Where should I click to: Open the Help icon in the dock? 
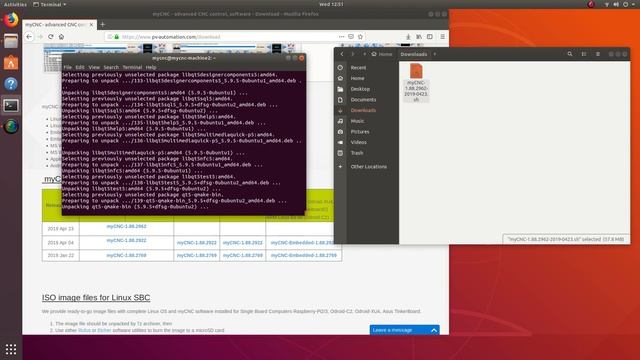[11, 84]
